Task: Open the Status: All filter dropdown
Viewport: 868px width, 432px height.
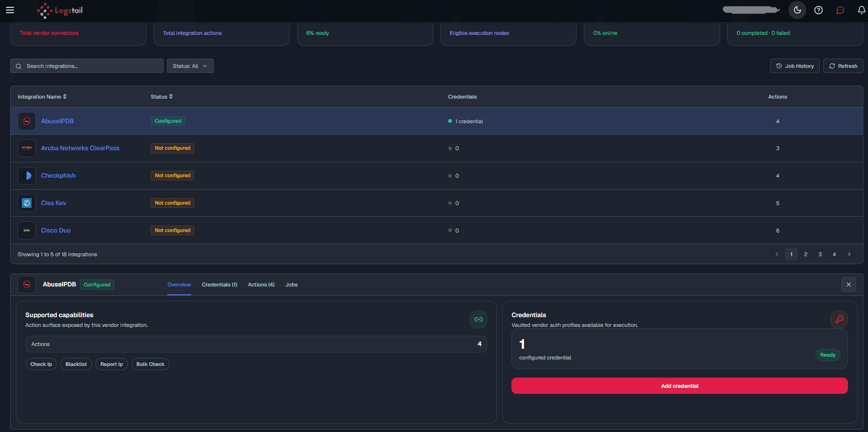Action: pyautogui.click(x=190, y=66)
